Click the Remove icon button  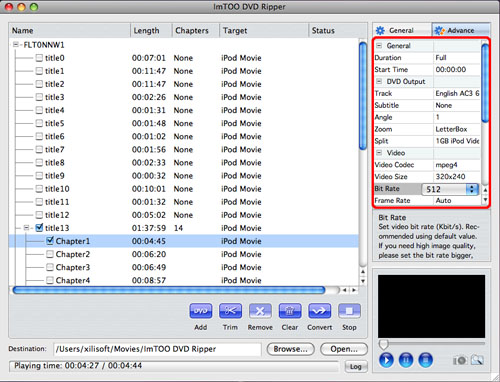260,311
